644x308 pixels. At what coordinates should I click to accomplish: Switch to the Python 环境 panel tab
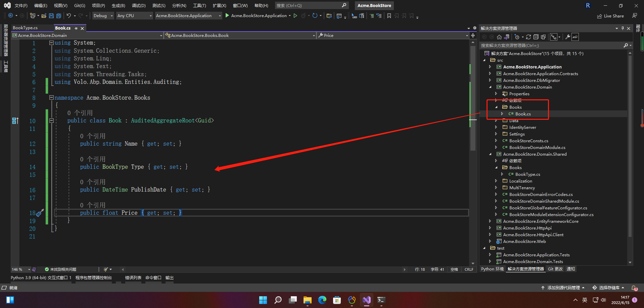[x=492, y=269]
